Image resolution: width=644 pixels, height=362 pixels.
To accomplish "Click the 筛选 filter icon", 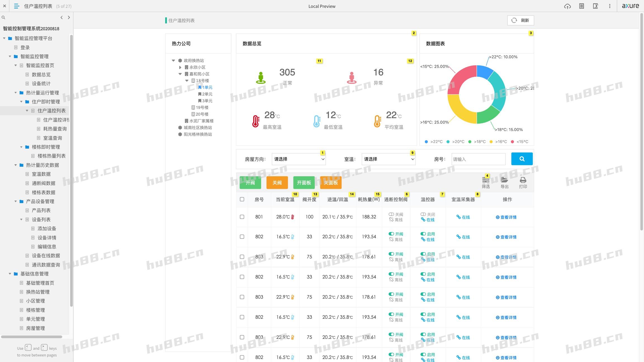I will (486, 180).
